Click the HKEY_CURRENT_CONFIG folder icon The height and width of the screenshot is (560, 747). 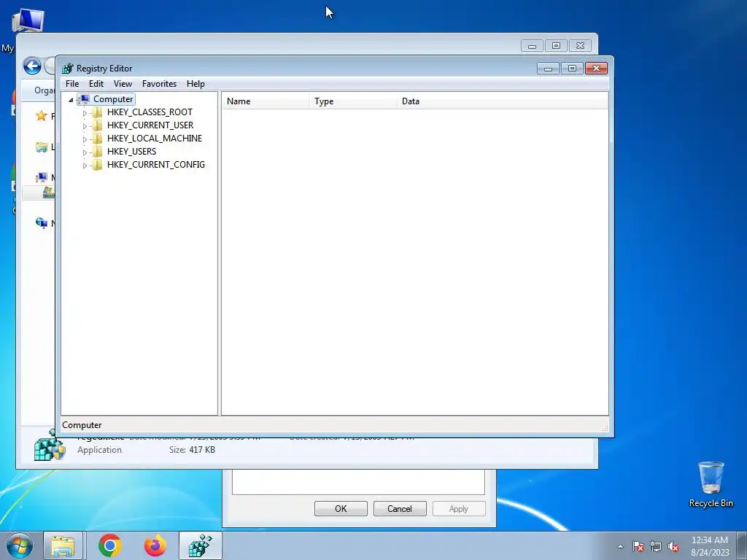[x=97, y=165]
